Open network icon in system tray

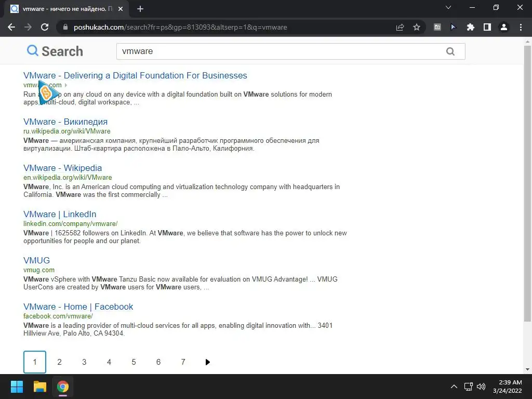coord(469,387)
